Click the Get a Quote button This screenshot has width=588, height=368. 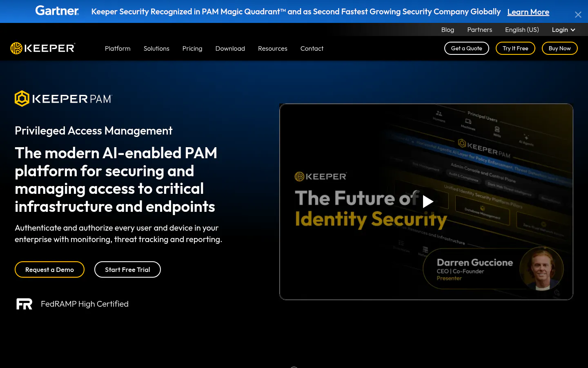[467, 48]
